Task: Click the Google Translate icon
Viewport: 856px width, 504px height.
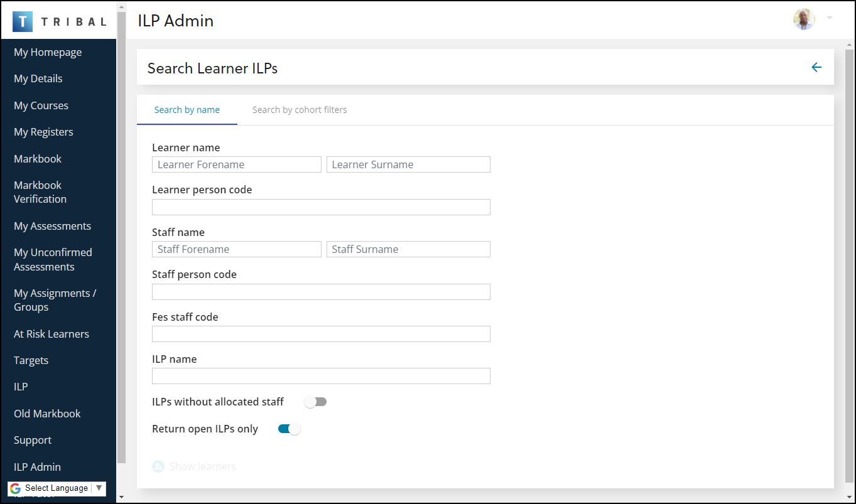Action: (x=15, y=488)
